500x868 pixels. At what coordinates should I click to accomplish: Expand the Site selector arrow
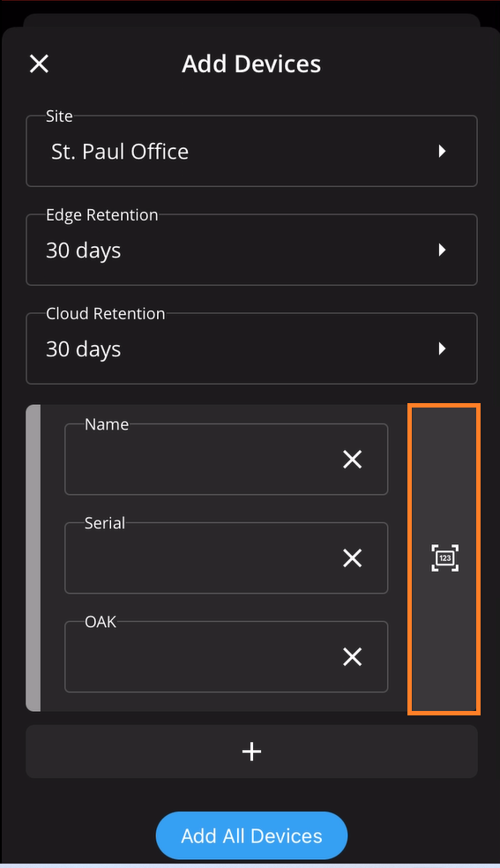[442, 151]
